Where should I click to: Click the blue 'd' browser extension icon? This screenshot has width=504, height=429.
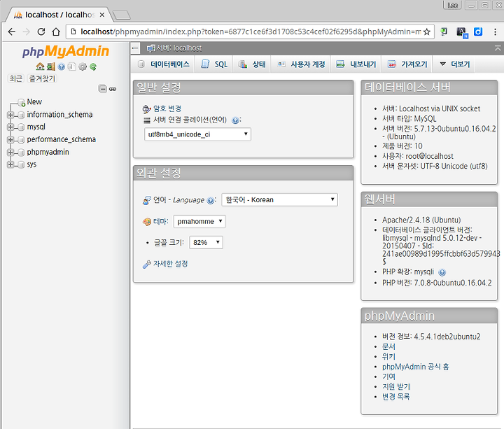[x=478, y=31]
